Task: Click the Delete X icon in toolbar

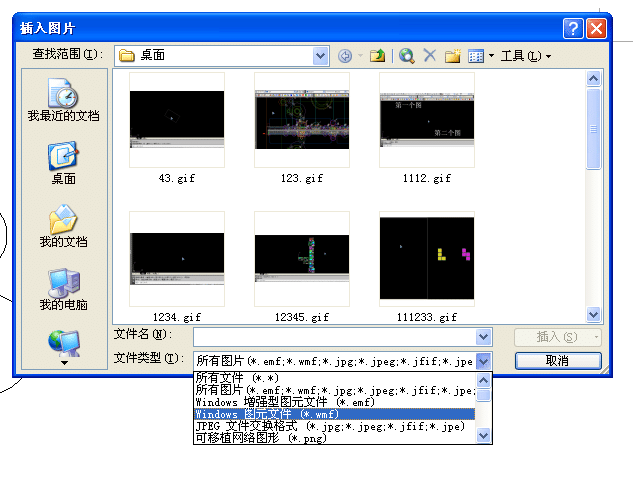Action: tap(430, 56)
